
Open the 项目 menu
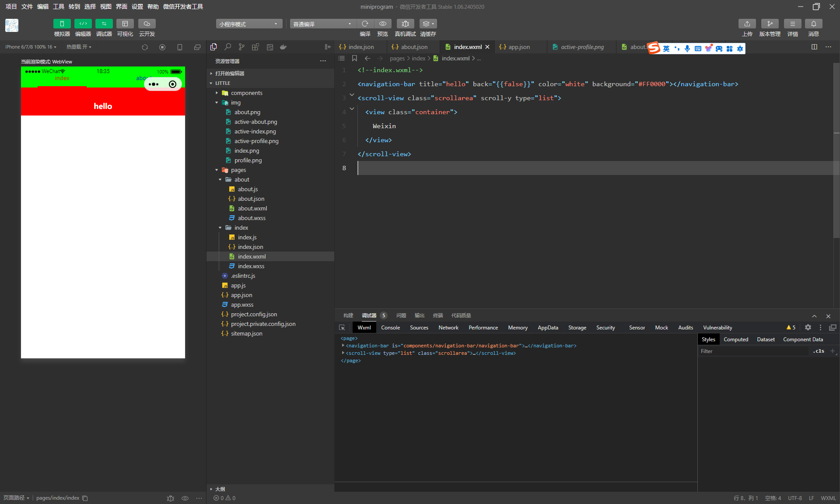[11, 7]
